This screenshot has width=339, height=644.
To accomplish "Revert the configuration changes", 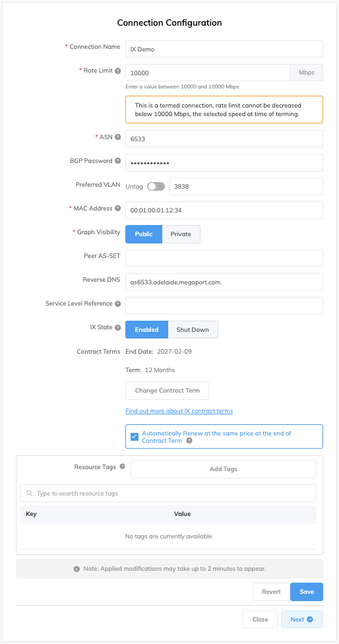I will (x=271, y=592).
